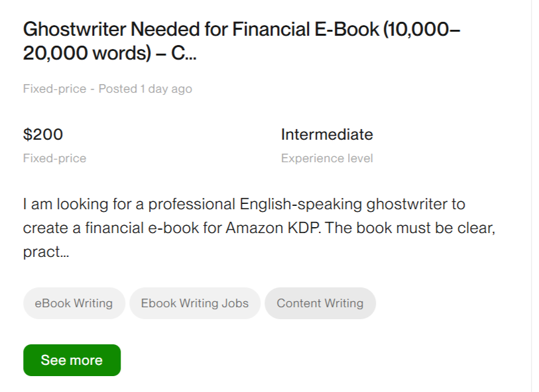Click the rounded pill containing eBook Writing
Screen dimensions: 539x392
click(74, 303)
